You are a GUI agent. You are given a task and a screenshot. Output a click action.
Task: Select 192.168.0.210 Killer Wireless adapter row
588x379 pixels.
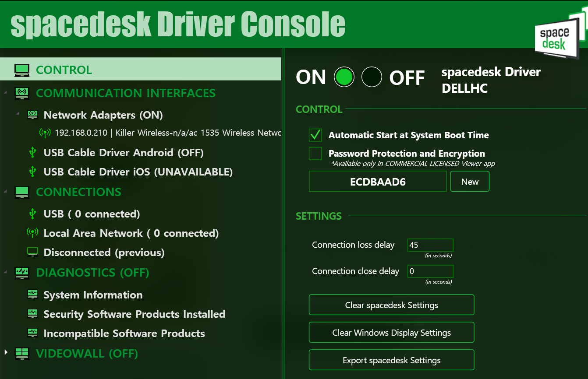168,133
